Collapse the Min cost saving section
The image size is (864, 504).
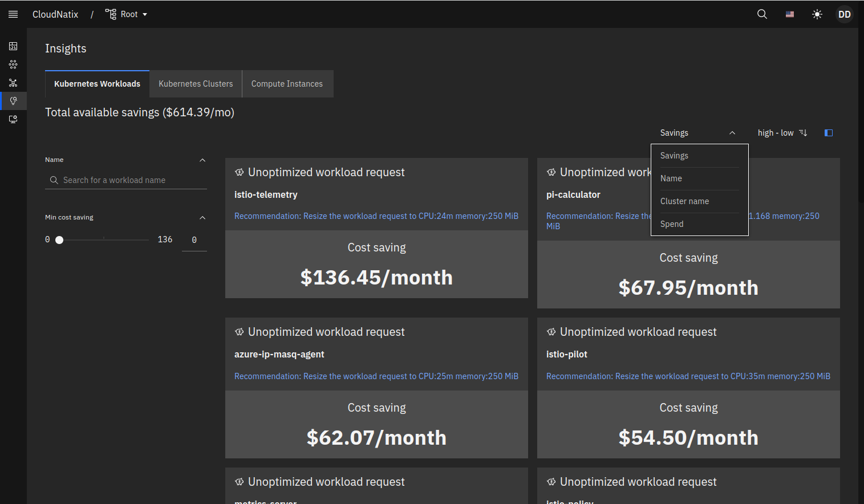[x=202, y=218]
